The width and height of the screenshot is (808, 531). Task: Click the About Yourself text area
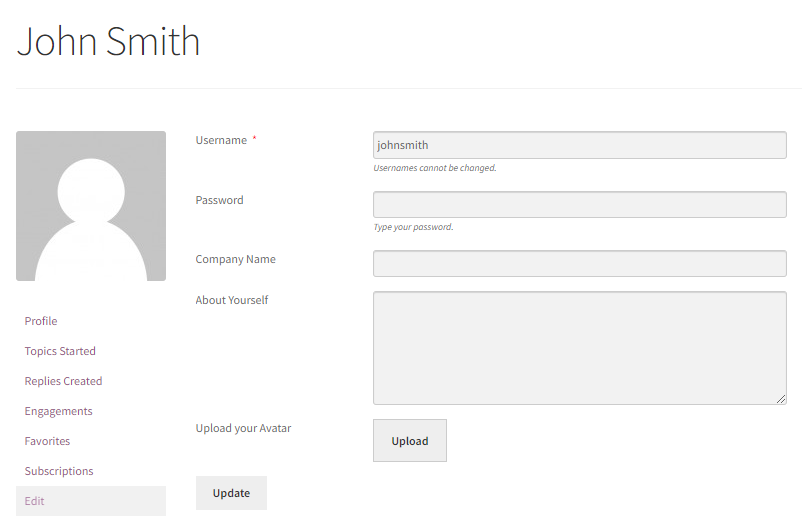point(580,348)
